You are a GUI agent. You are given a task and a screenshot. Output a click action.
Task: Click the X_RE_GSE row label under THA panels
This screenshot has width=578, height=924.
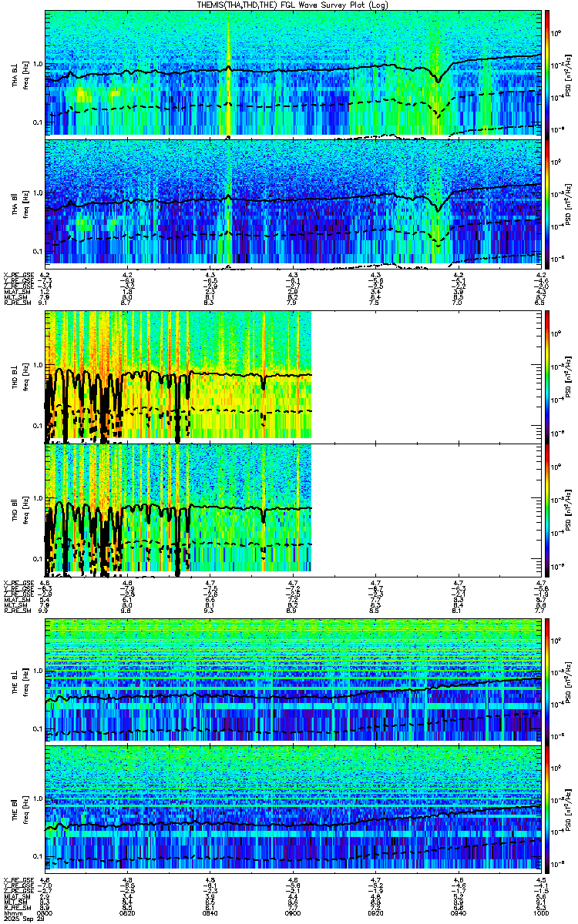pos(18,274)
